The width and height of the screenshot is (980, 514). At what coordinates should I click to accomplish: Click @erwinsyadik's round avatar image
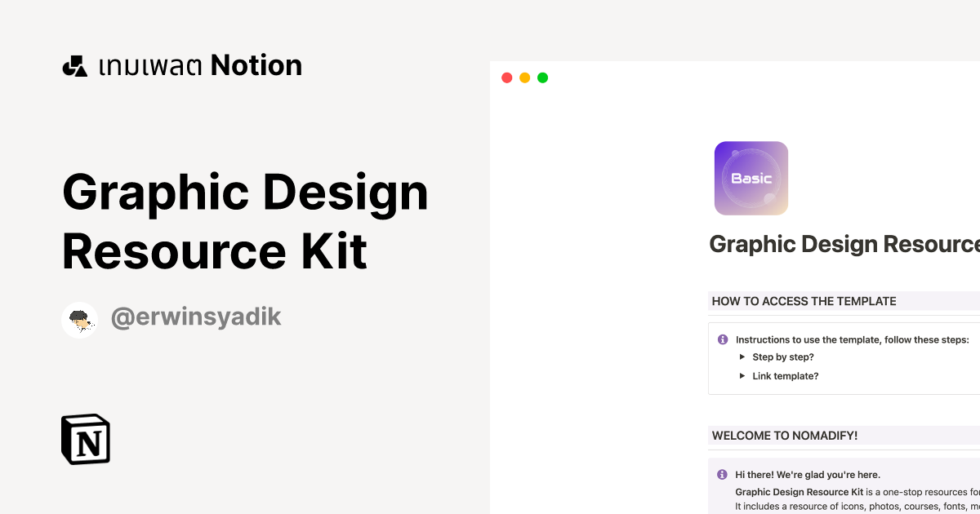point(79,319)
